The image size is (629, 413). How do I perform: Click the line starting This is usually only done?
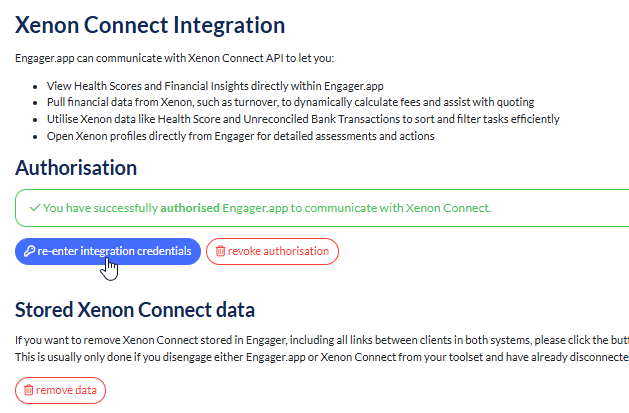320,357
